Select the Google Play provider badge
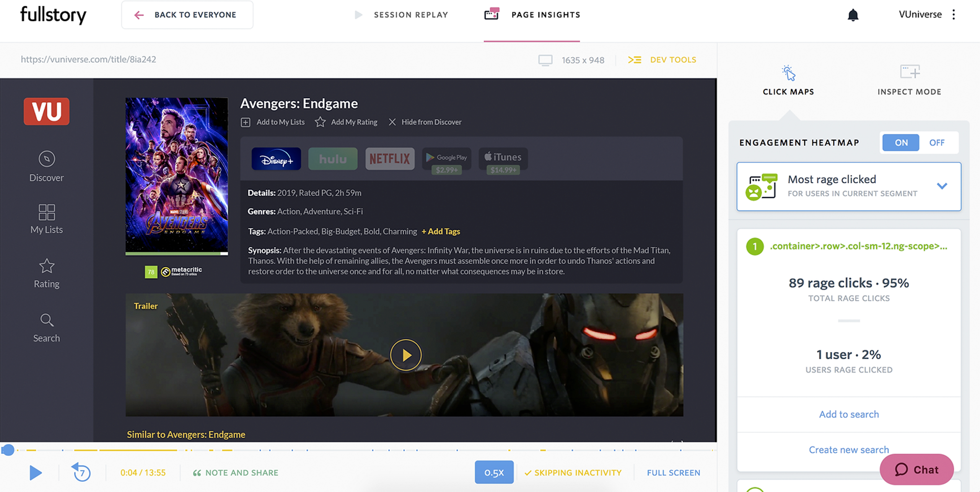This screenshot has height=492, width=980. pos(446,161)
